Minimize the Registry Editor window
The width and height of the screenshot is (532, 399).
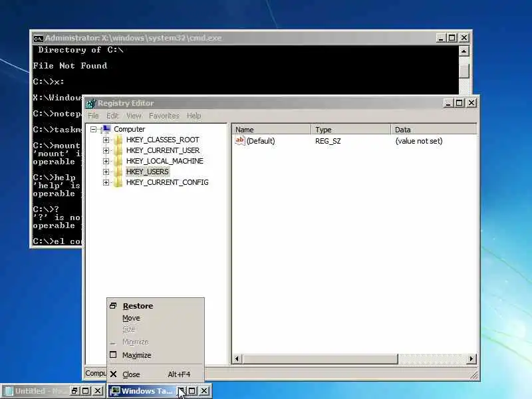click(448, 103)
